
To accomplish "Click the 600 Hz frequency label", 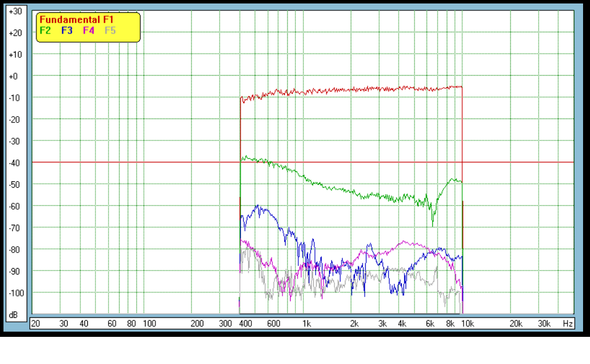I will [273, 324].
